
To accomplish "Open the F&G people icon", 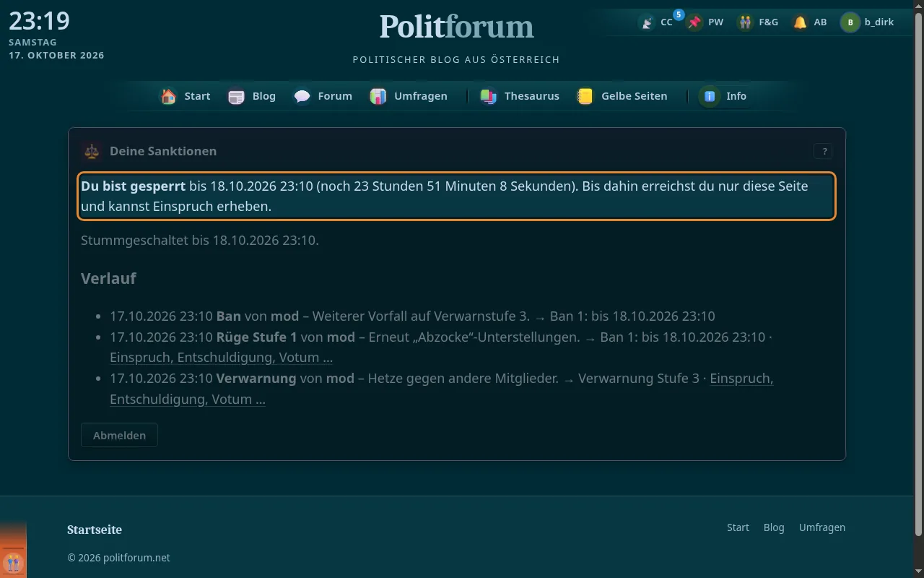I will [x=757, y=22].
